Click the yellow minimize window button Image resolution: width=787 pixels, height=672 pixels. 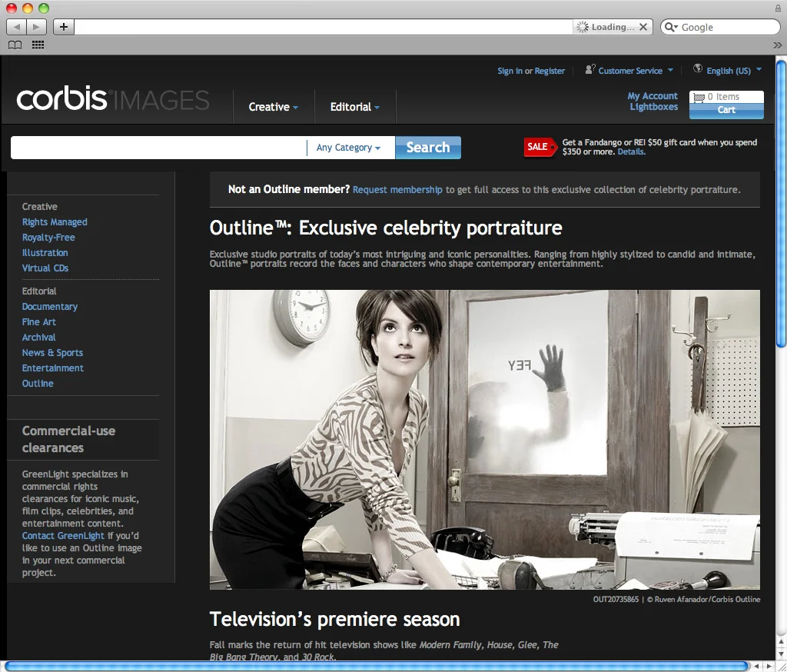pos(28,8)
